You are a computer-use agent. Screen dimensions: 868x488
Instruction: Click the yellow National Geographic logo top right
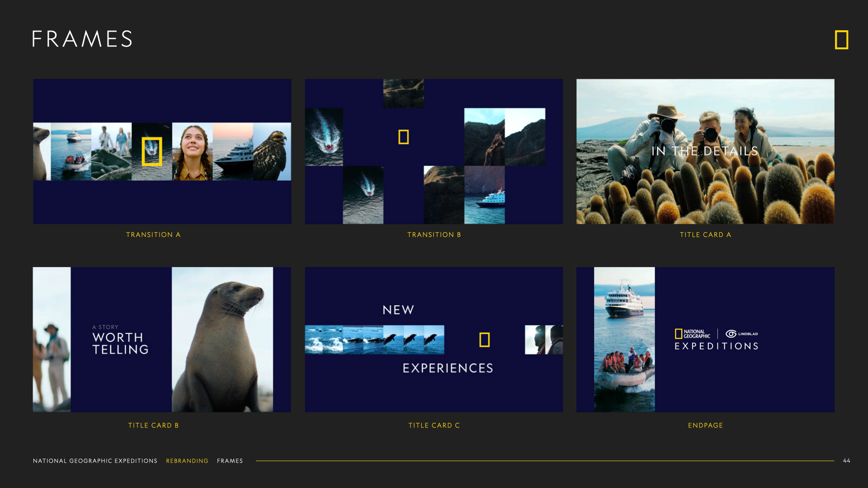(841, 40)
